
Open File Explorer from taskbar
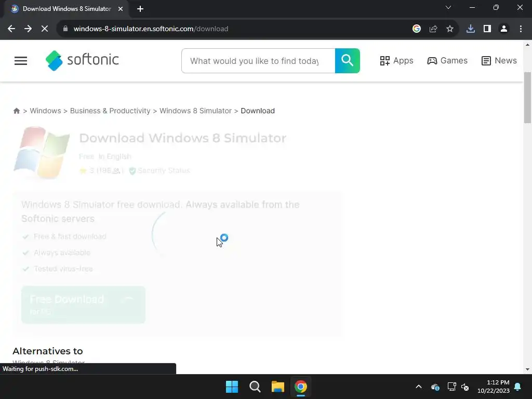pos(277,387)
